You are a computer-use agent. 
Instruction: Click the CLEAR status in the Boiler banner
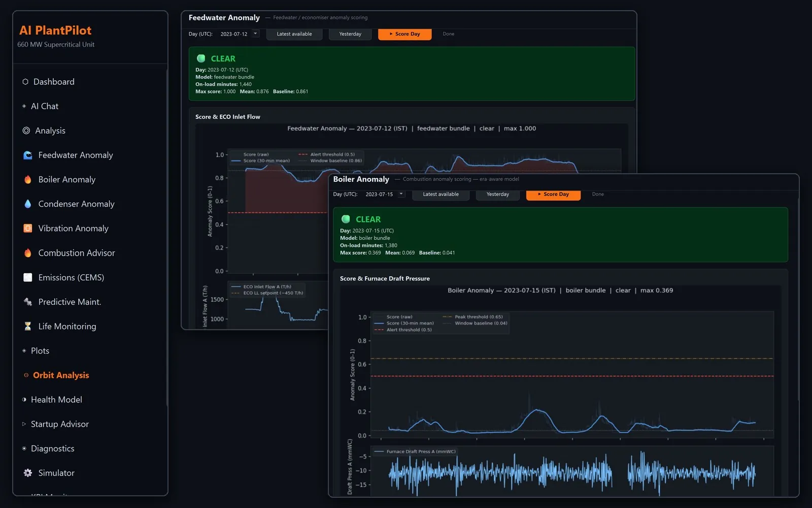point(368,219)
